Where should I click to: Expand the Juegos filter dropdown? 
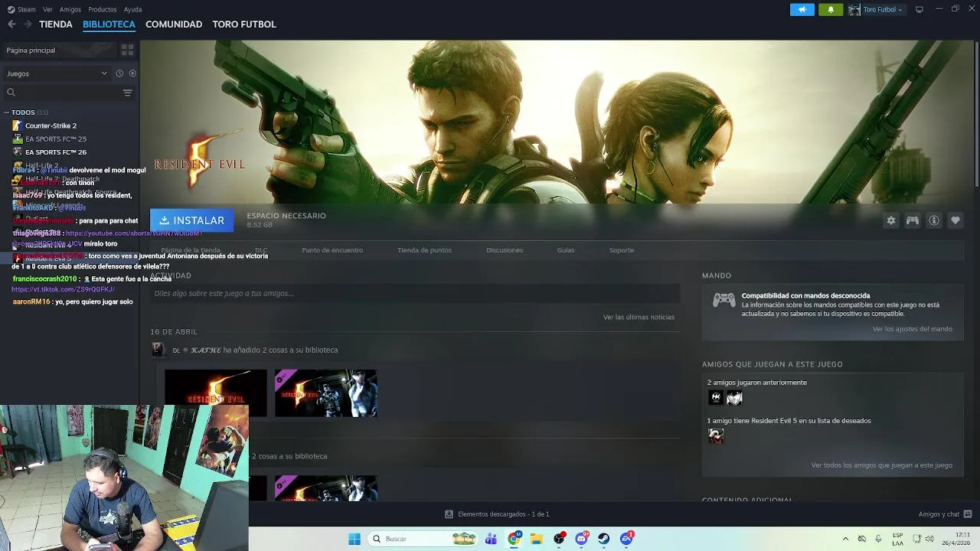pyautogui.click(x=57, y=73)
